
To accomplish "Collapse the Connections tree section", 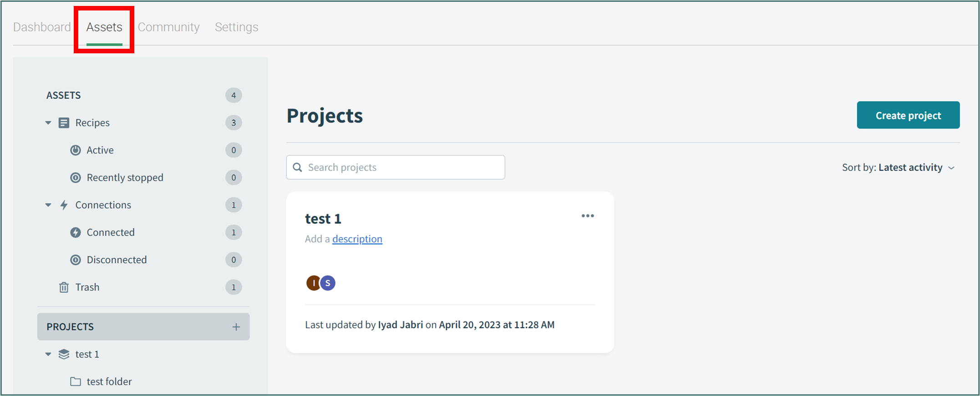I will point(48,205).
